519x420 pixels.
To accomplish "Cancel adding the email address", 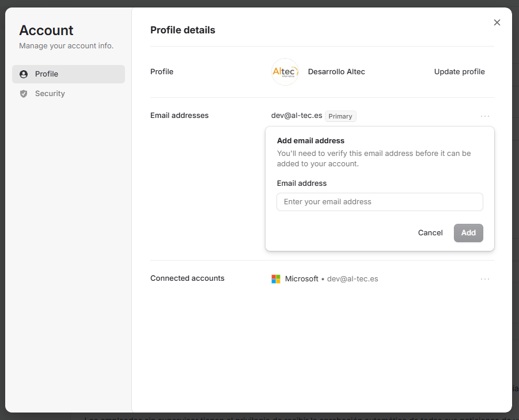I will click(430, 233).
